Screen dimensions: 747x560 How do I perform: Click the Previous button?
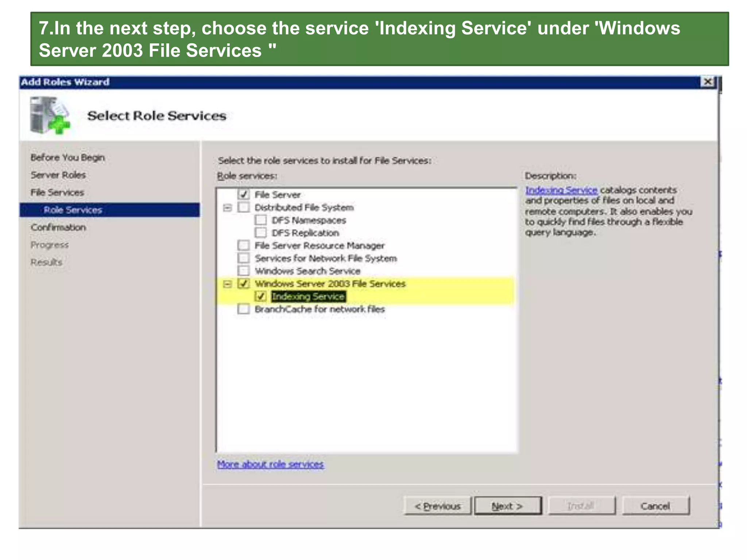(x=438, y=506)
